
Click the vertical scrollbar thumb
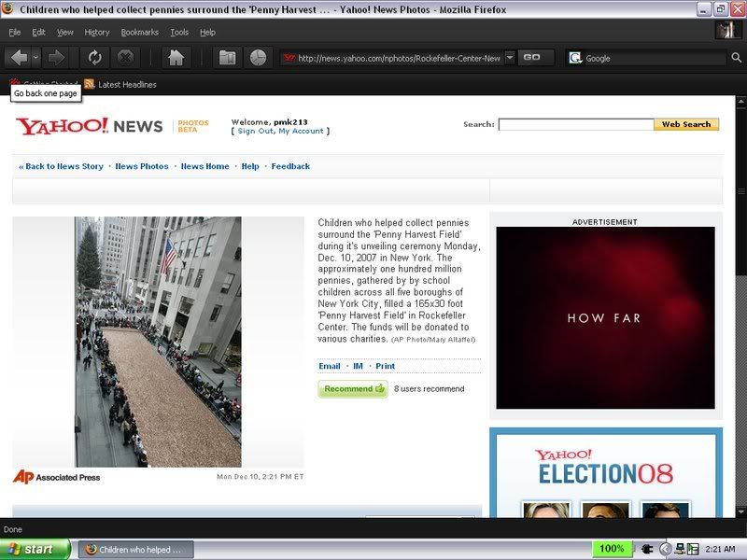pyautogui.click(x=741, y=191)
